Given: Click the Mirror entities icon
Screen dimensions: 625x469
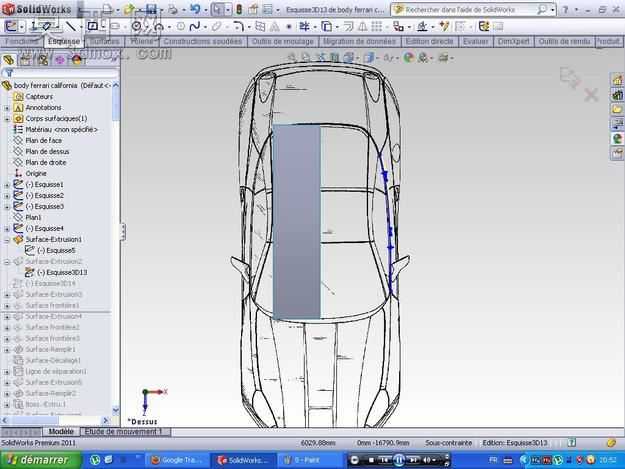Looking at the screenshot, I should 363,27.
